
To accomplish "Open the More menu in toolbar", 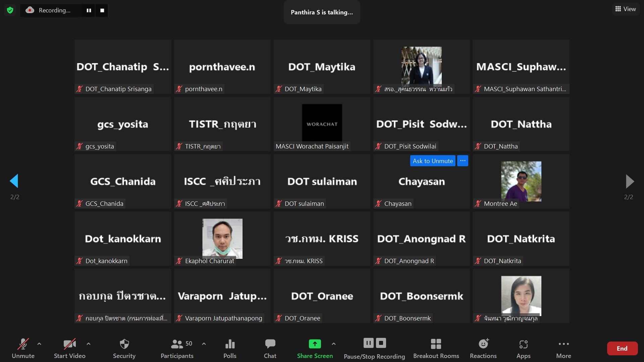I will pyautogui.click(x=563, y=349).
